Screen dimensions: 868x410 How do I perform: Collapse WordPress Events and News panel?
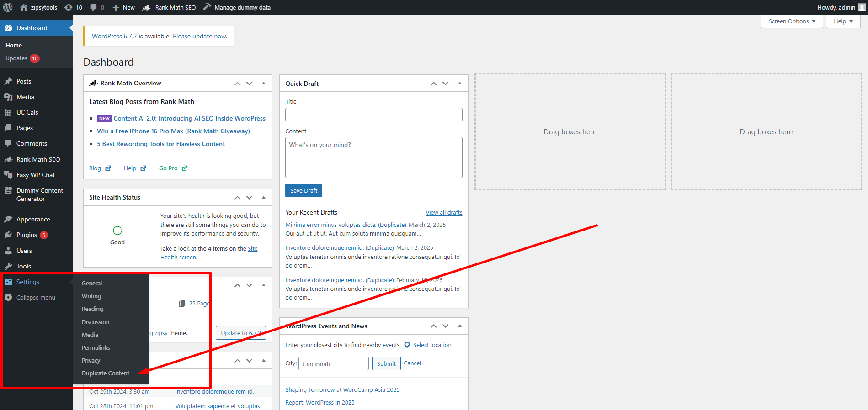point(460,326)
